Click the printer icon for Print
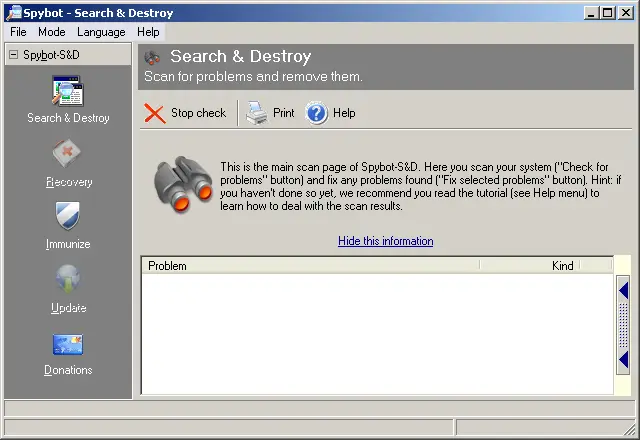This screenshot has height=440, width=640. [257, 113]
